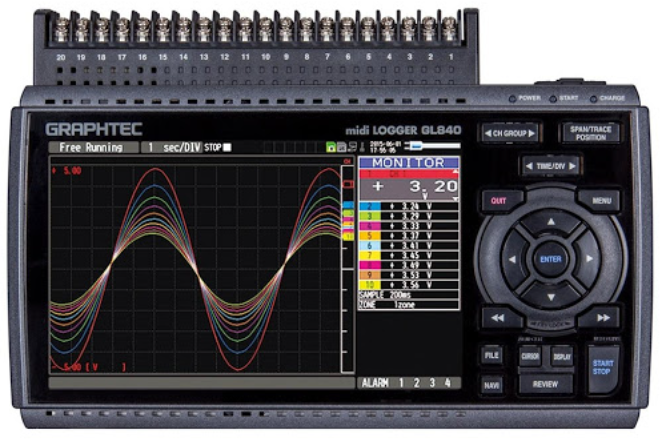Click channel 2 blue color swatch
661x445 pixels.
[370, 206]
